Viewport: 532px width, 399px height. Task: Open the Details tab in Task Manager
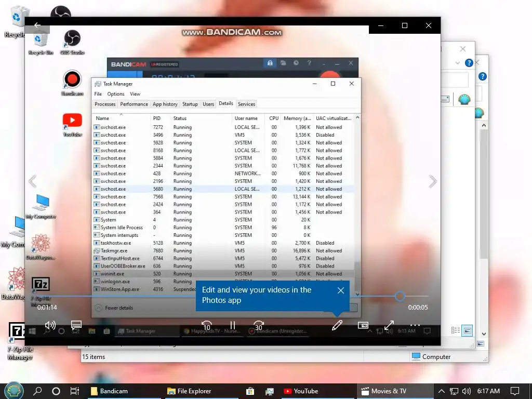[226, 103]
